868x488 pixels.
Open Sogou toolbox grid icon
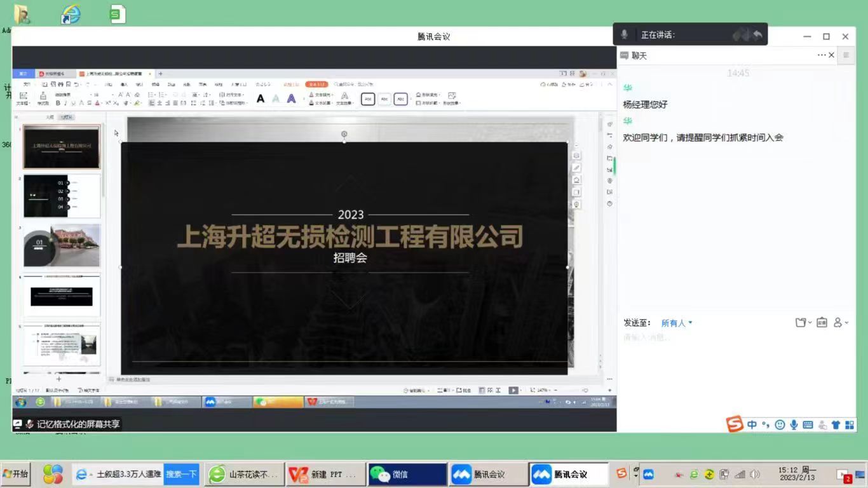coord(850,424)
